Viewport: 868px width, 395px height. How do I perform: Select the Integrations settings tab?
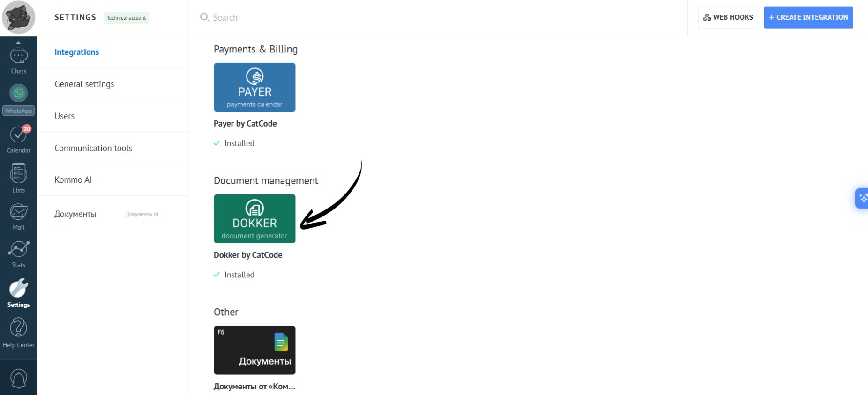tap(76, 52)
